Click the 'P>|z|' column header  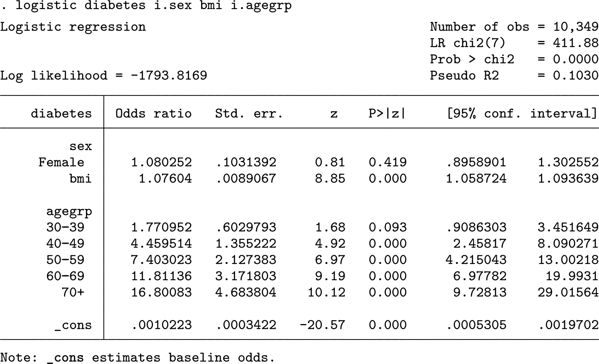click(387, 113)
